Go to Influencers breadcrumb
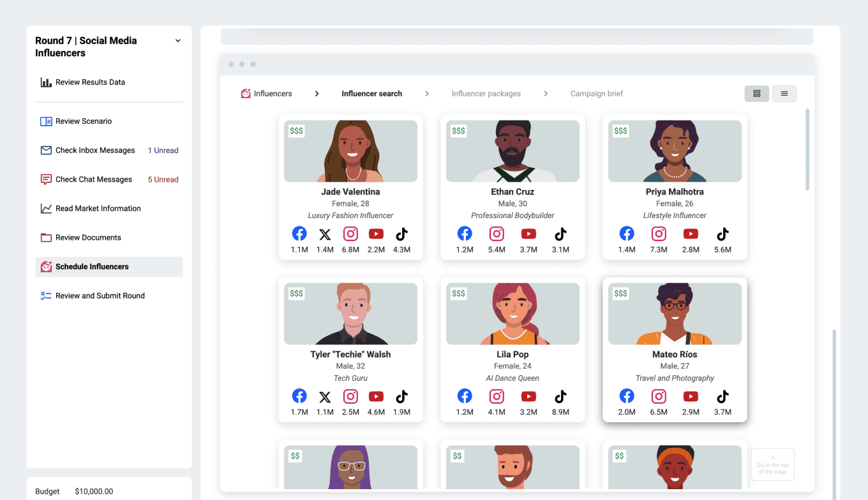The image size is (868, 500). (x=266, y=94)
